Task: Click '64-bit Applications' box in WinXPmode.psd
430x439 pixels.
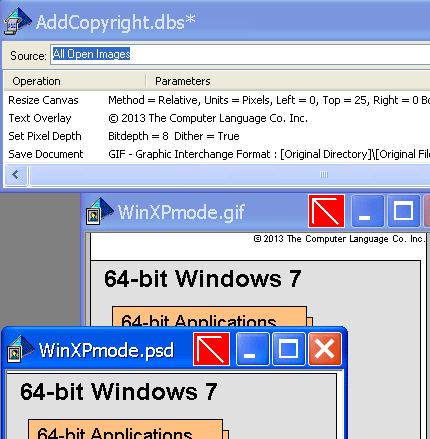Action: tap(125, 429)
